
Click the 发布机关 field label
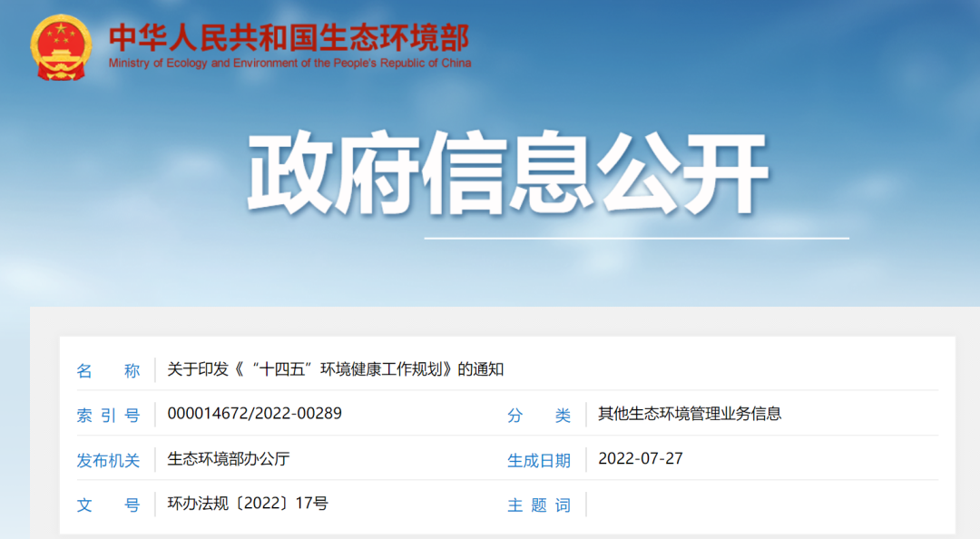tap(108, 460)
